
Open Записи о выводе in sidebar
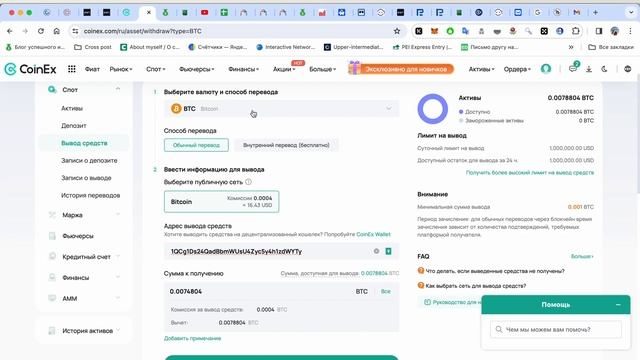click(86, 178)
